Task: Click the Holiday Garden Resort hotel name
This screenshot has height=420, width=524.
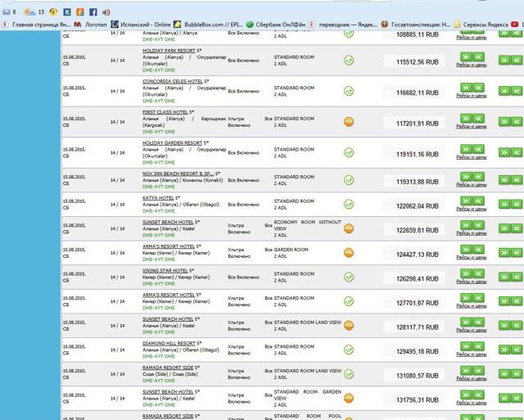Action: click(x=172, y=143)
